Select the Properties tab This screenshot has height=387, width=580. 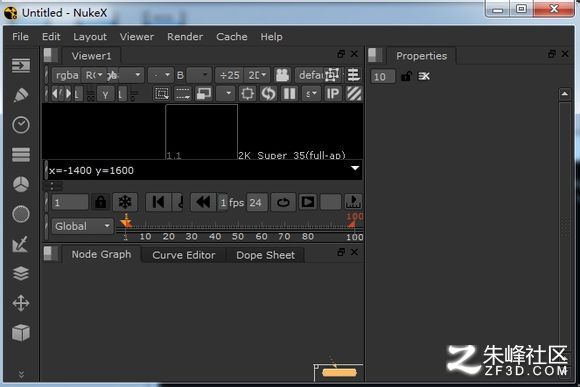421,56
